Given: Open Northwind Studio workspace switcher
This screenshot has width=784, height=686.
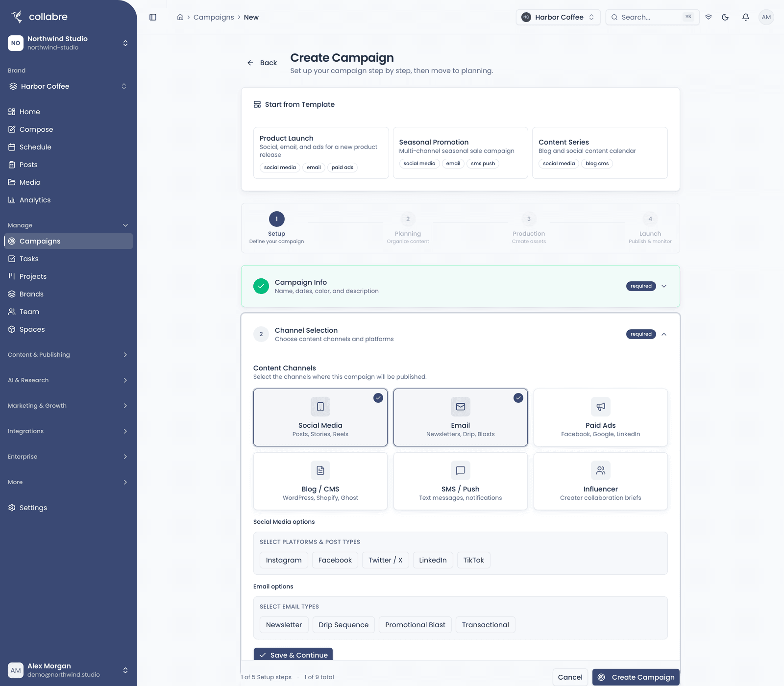Looking at the screenshot, I should click(69, 43).
